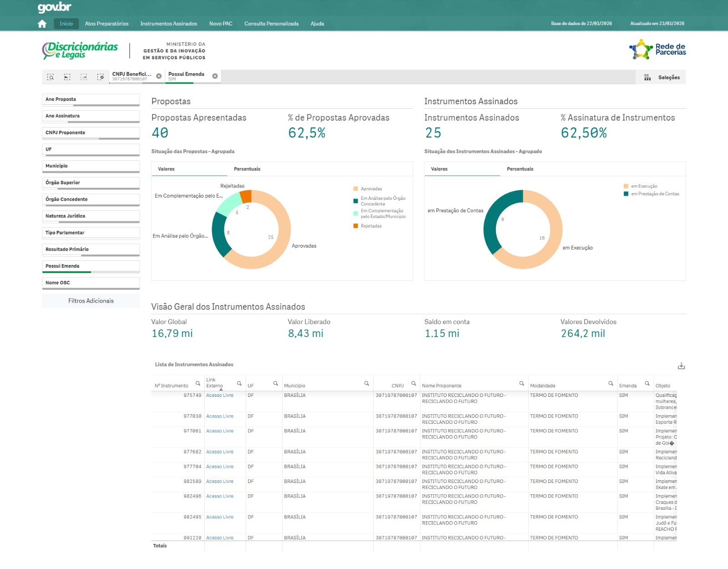This screenshot has height=569, width=728.
Task: Click the Aprovadas legend color swatch
Action: click(x=355, y=189)
